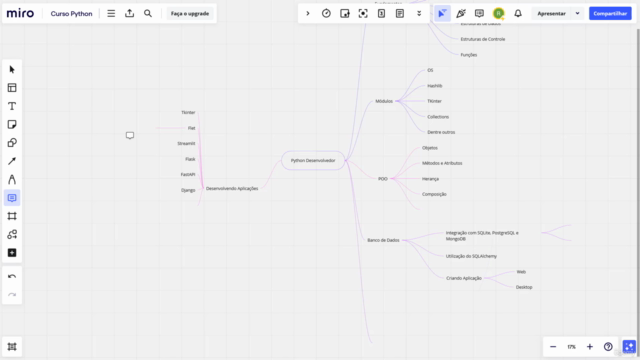Open the Apresentar dropdown arrow
Screen dimensions: 640x360
577,13
